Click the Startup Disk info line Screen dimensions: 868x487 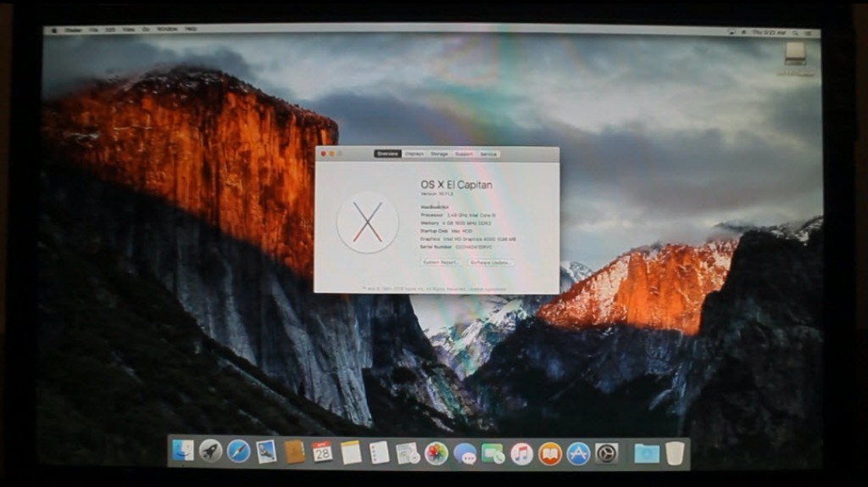[446, 231]
